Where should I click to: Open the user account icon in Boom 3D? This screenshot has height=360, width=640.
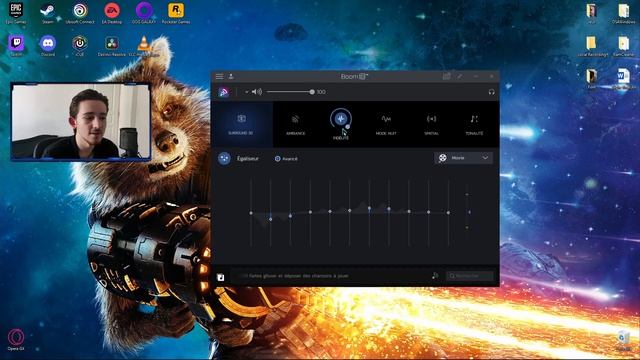click(x=231, y=76)
